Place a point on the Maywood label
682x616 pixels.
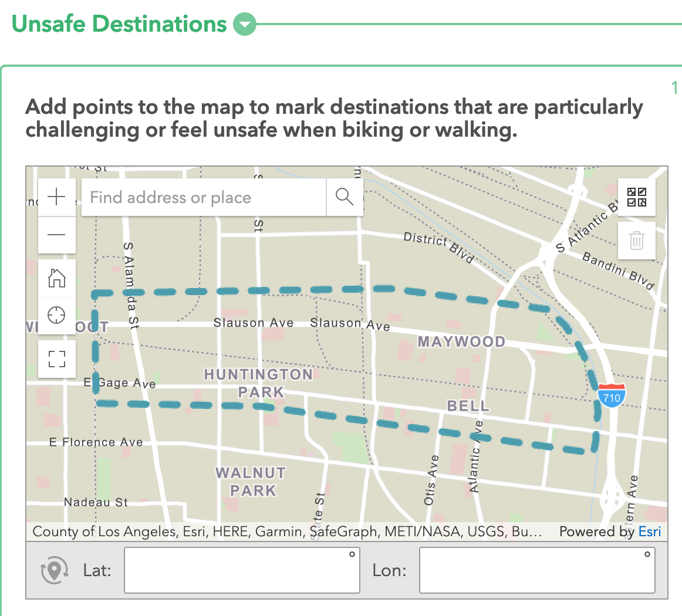pyautogui.click(x=461, y=341)
